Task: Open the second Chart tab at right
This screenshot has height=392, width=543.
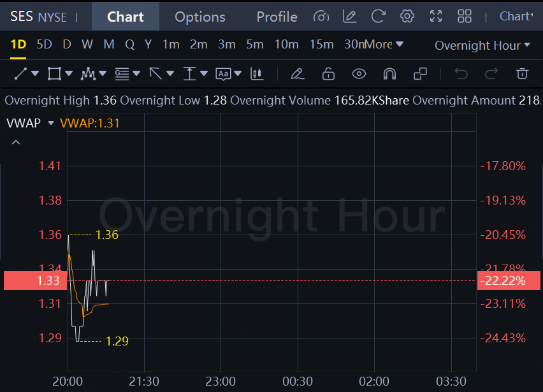Action: (x=516, y=17)
